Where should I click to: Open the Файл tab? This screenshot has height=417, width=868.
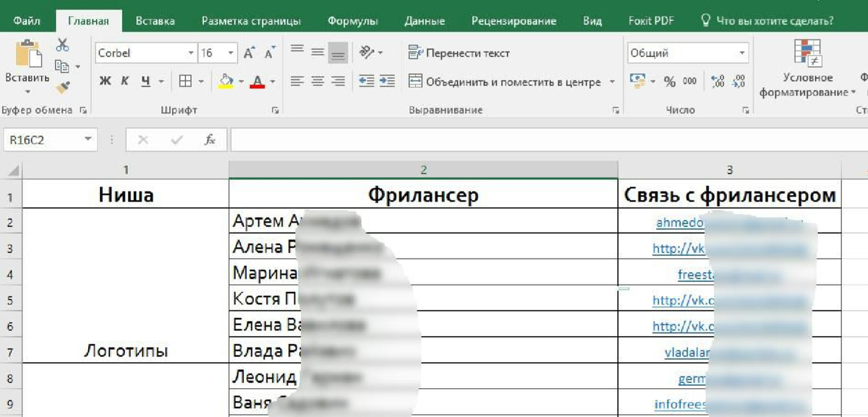27,21
